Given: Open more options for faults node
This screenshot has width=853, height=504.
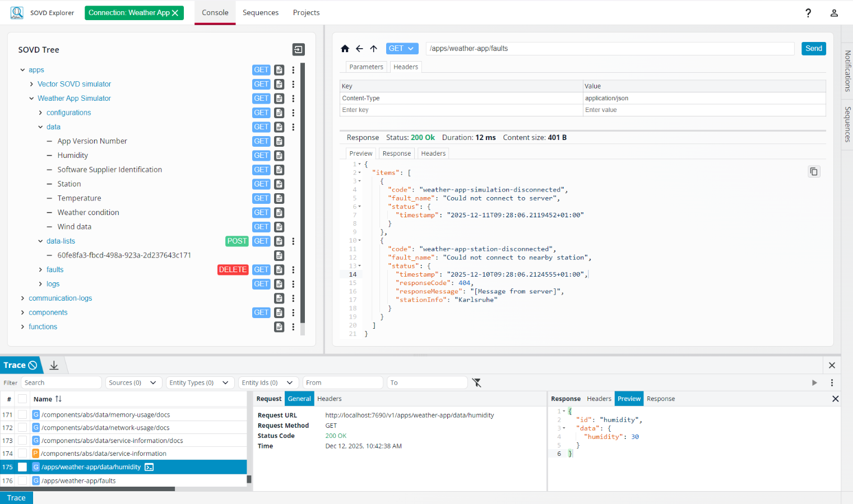Looking at the screenshot, I should tap(293, 270).
